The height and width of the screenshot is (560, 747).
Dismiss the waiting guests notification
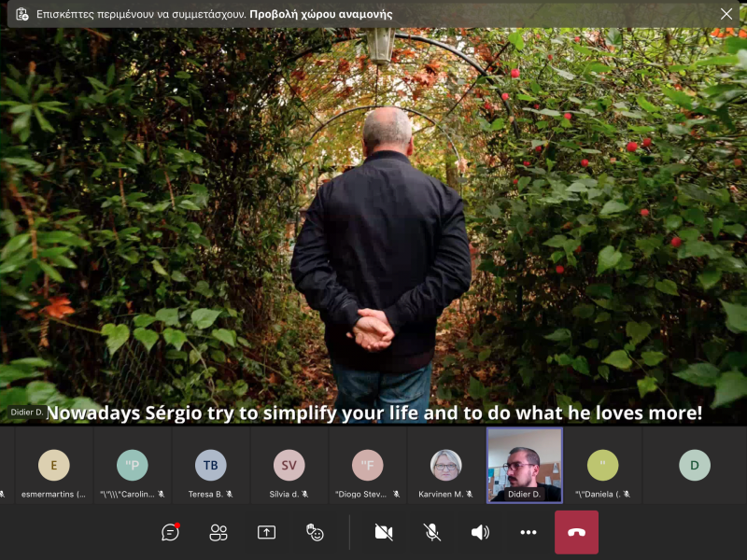726,14
